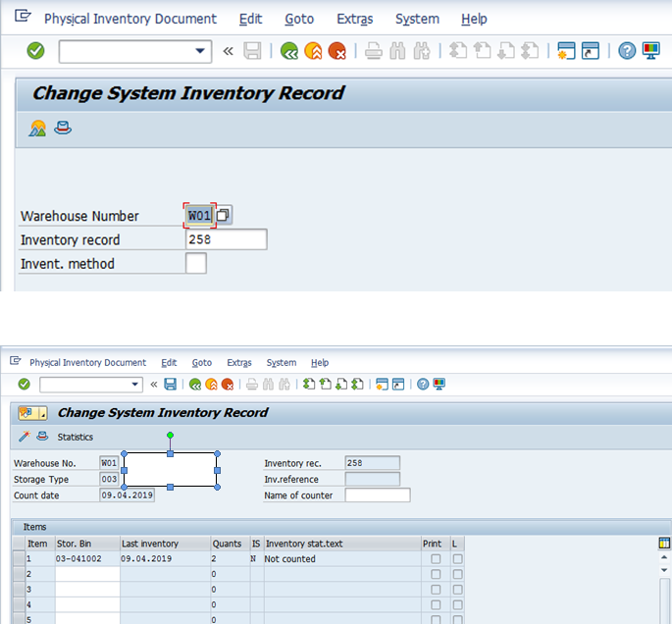This screenshot has height=624, width=672.
Task: Click the green Enter checkmark in top window
Action: click(x=35, y=51)
